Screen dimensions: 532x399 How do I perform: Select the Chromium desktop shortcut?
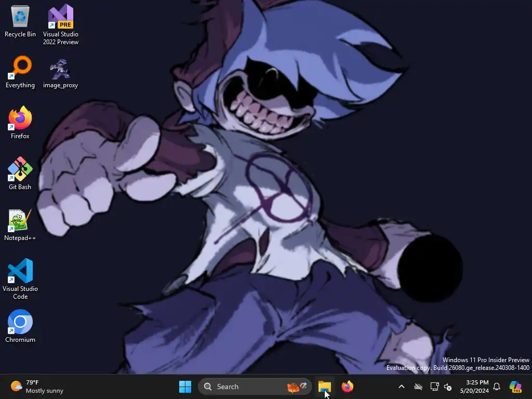[20, 326]
